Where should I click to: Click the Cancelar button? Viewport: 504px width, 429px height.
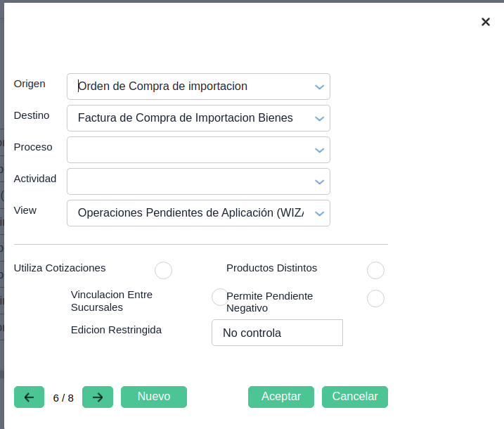pos(355,397)
